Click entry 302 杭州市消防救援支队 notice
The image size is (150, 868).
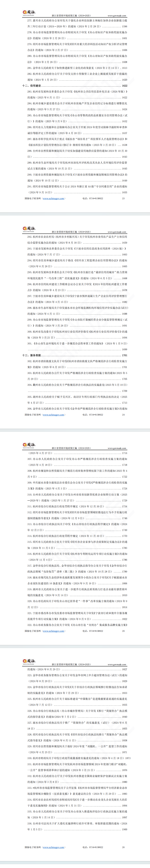click(x=77, y=364)
